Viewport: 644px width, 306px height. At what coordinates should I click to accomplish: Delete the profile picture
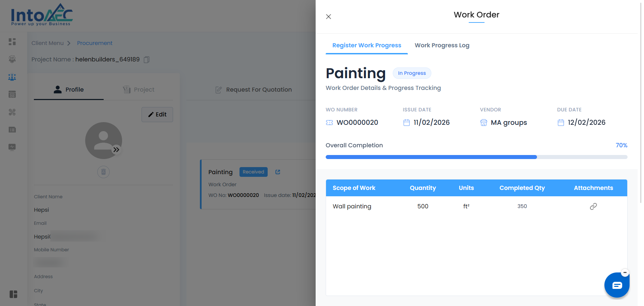[103, 172]
